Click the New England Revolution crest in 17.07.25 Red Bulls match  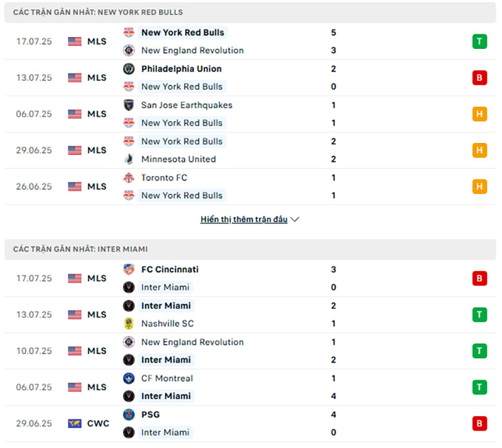coord(129,50)
